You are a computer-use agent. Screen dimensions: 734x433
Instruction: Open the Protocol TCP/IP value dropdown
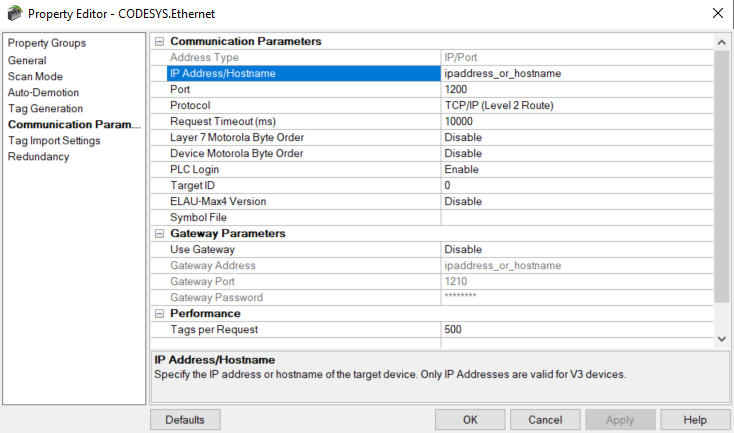[x=577, y=106]
